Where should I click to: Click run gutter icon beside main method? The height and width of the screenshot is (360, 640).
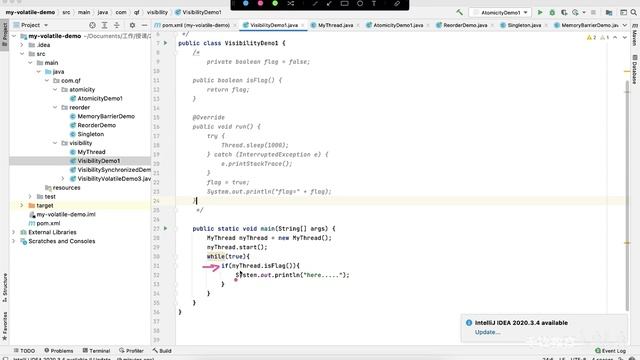(x=166, y=229)
